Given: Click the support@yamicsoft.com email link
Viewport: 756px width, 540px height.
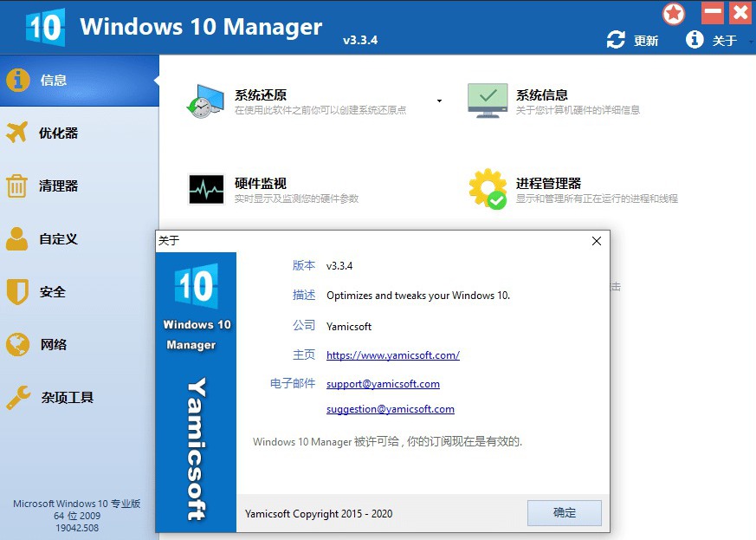Looking at the screenshot, I should coord(383,384).
